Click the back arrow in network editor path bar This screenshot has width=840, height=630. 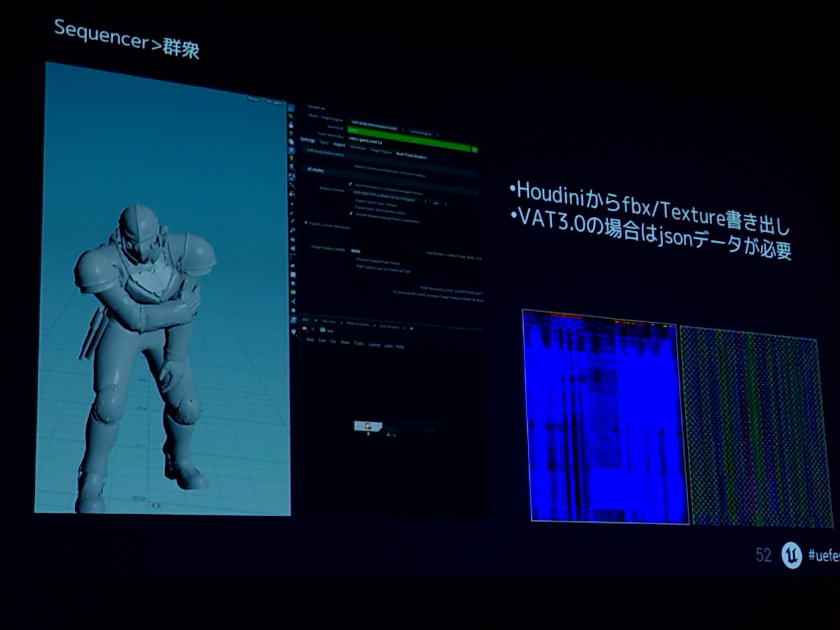[305, 329]
